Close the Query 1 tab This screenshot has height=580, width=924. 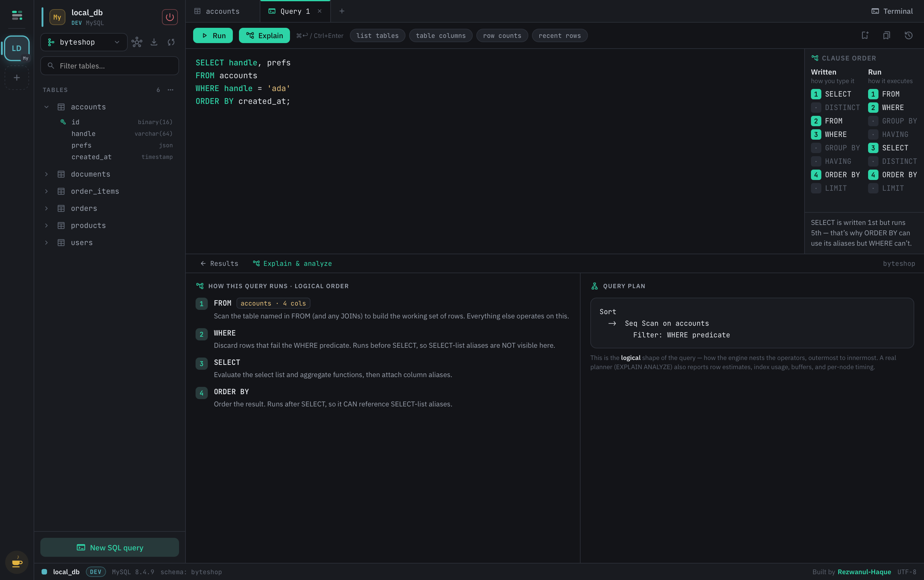click(320, 11)
